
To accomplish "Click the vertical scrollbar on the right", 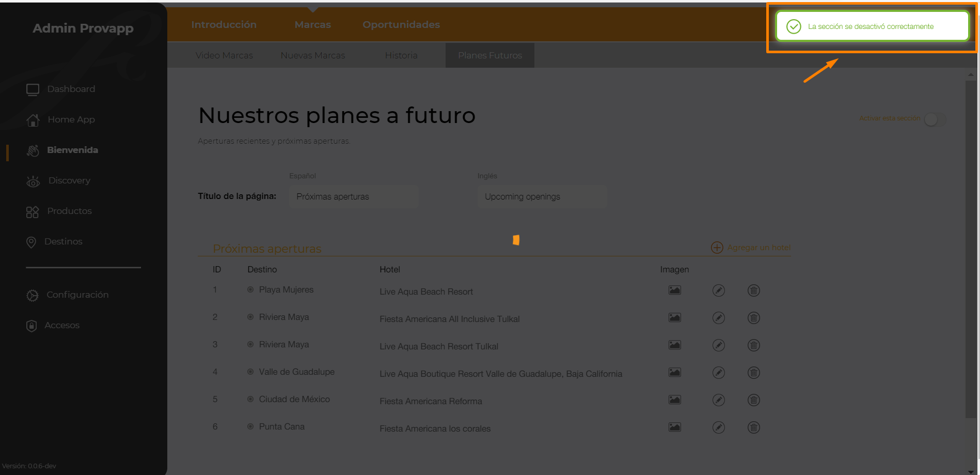I will tap(971, 248).
